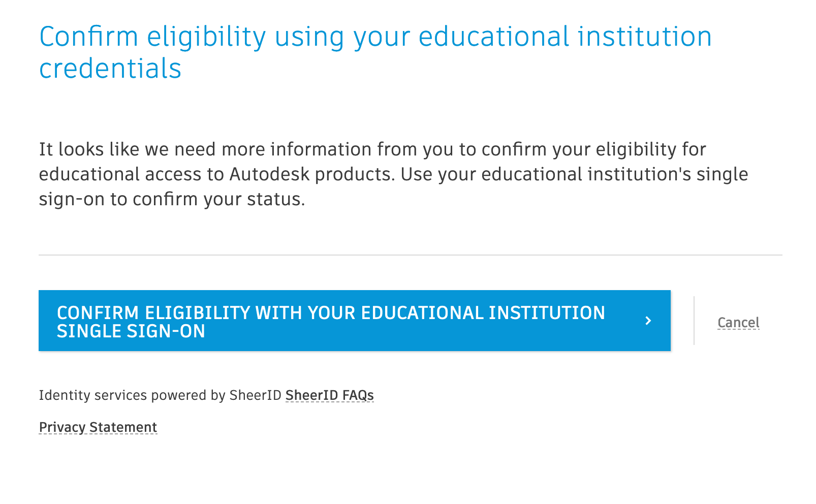Click the vertical separator beside Cancel

point(694,321)
